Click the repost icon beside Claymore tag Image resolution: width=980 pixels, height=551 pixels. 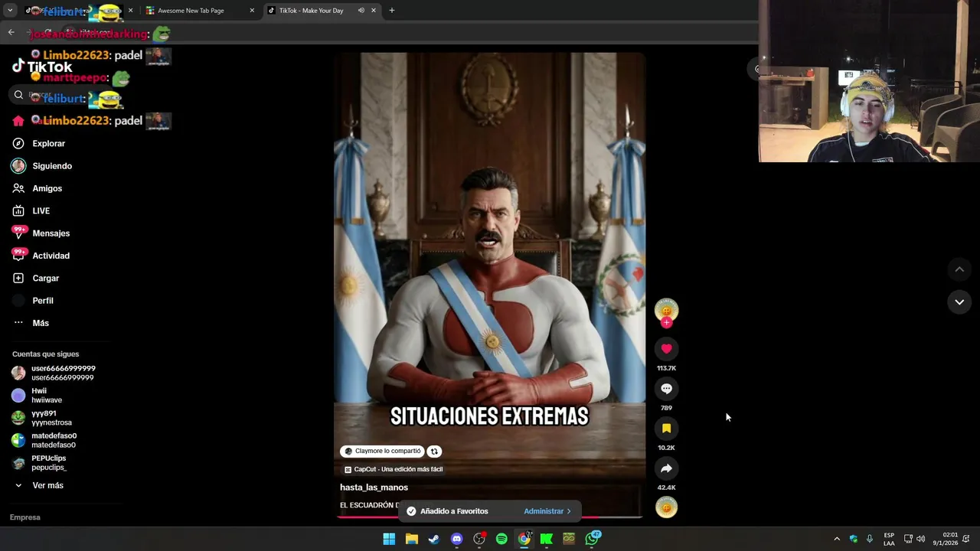tap(434, 452)
